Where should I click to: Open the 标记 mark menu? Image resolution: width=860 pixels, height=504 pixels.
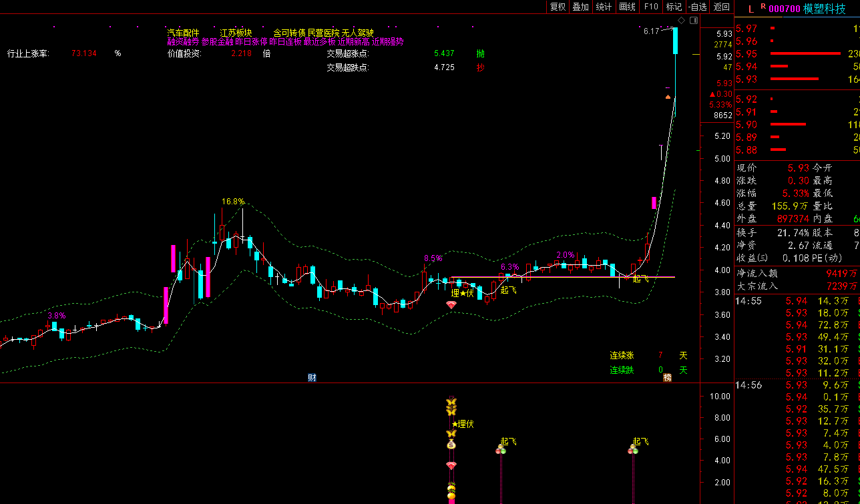674,7
